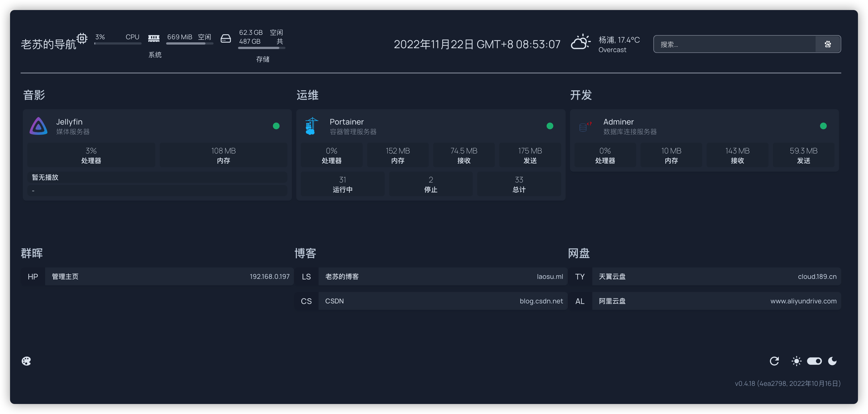Click Portainer green status dot
The height and width of the screenshot is (414, 868).
[550, 126]
